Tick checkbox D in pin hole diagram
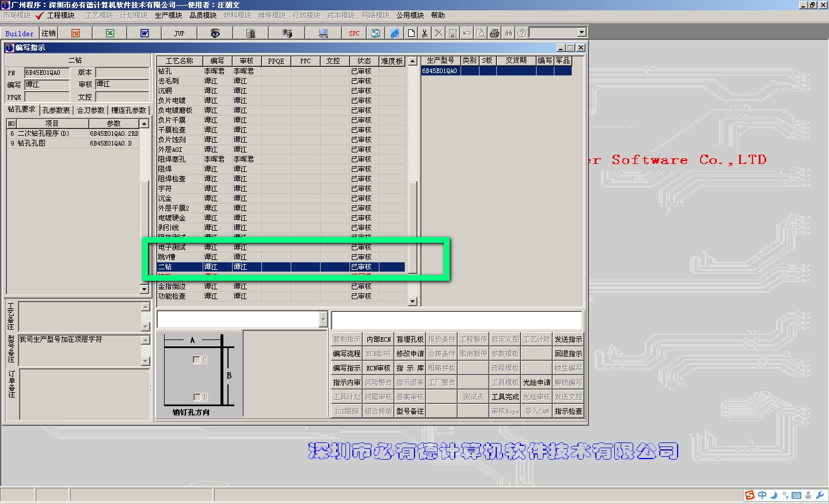Viewport: 829px width, 504px height. pos(197,397)
